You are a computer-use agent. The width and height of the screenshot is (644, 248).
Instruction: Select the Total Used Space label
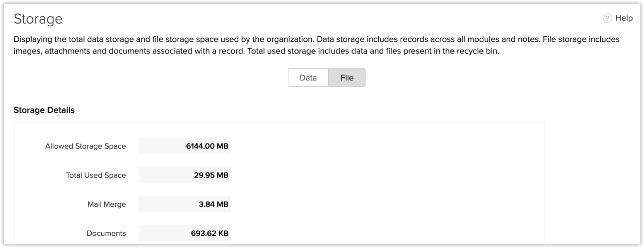pos(96,175)
